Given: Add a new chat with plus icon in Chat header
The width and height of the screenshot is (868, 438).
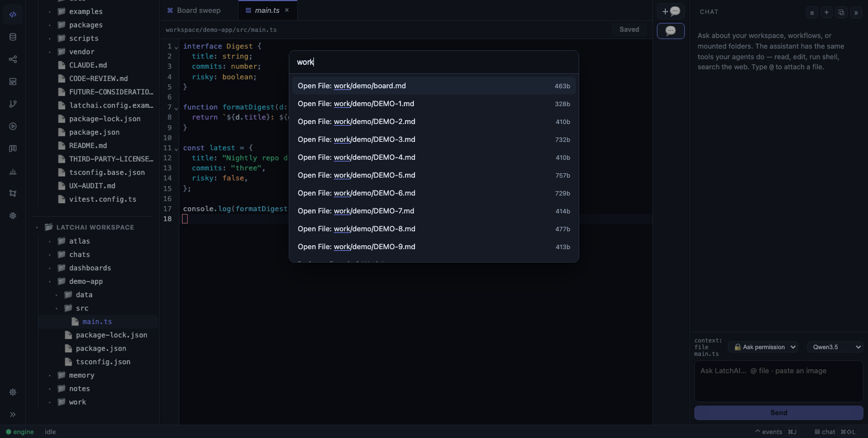Looking at the screenshot, I should [827, 12].
